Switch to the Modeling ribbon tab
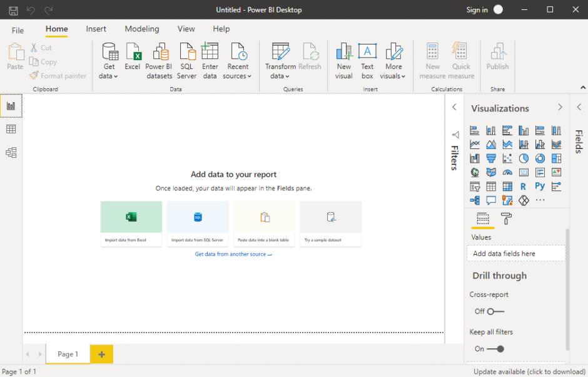588x377 pixels. point(142,29)
